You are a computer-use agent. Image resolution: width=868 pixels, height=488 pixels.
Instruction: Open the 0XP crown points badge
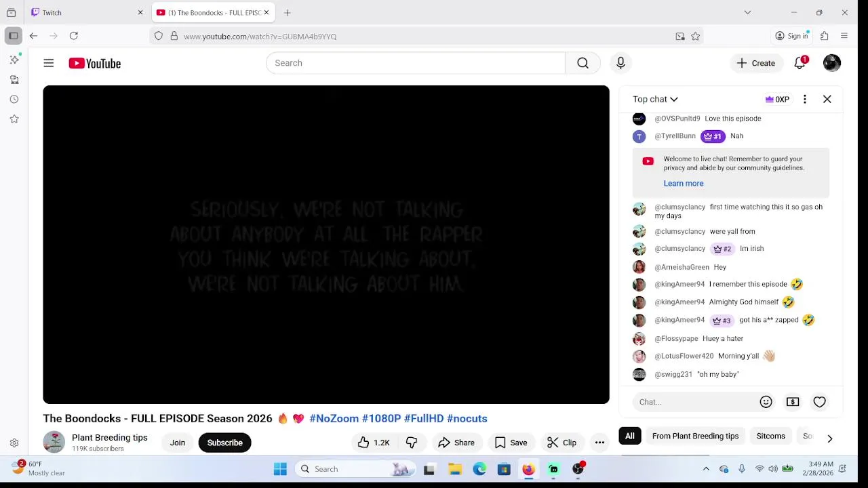click(x=777, y=99)
